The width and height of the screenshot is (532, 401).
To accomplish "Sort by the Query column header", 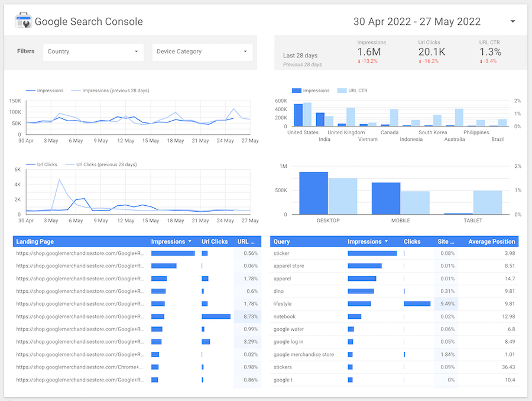I will (x=281, y=242).
